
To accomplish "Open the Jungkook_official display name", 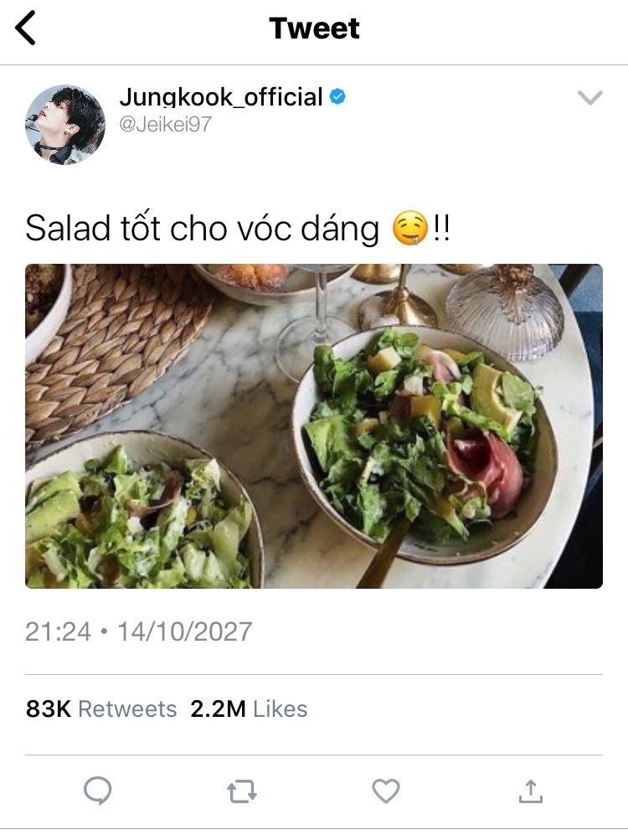I will 221,97.
